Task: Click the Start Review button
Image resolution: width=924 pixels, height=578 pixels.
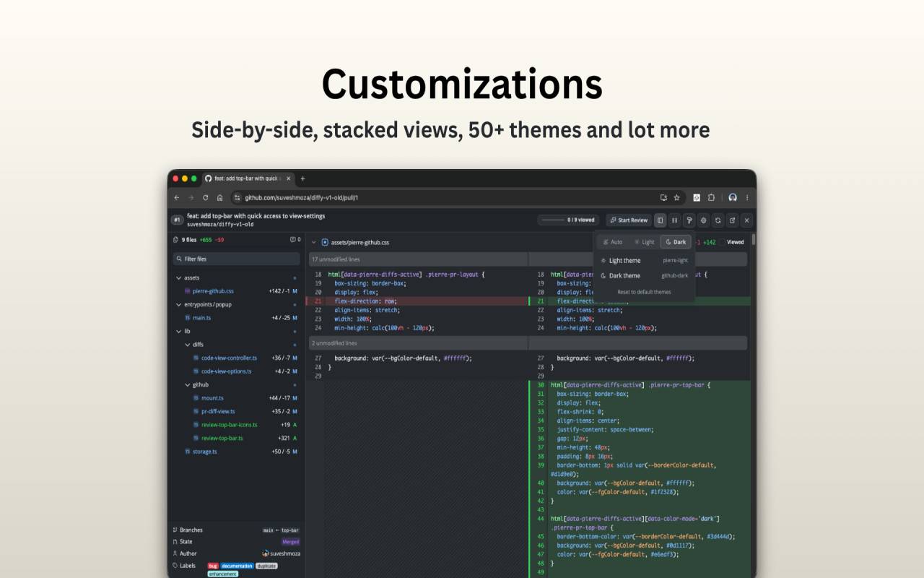Action: [628, 220]
